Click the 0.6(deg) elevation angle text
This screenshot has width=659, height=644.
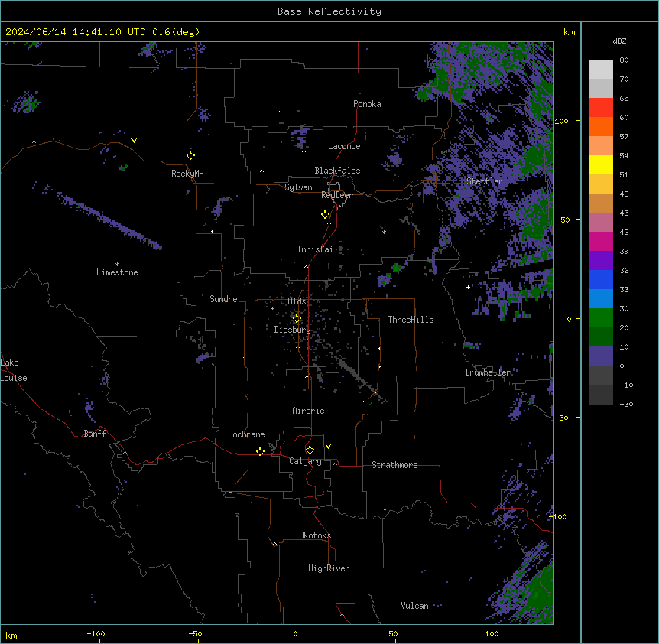pyautogui.click(x=176, y=32)
